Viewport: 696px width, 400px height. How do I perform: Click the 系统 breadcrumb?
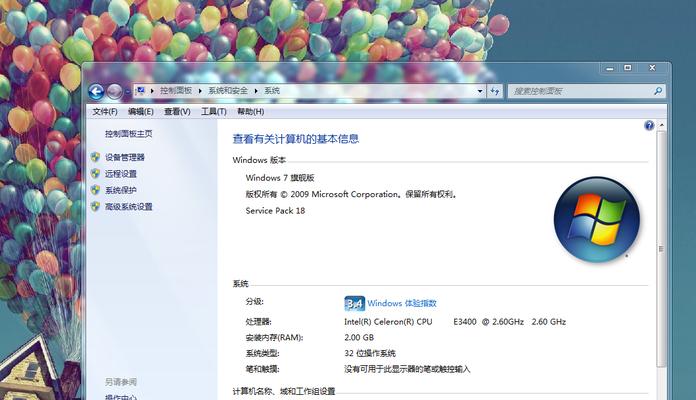(272, 91)
